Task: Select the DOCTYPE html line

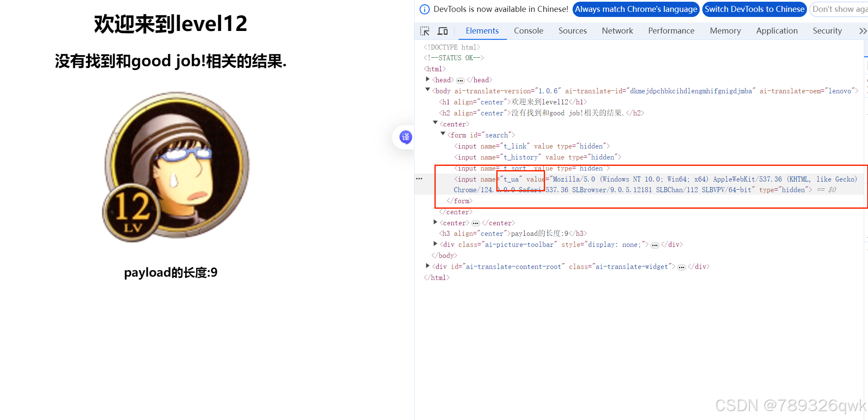Action: [452, 47]
